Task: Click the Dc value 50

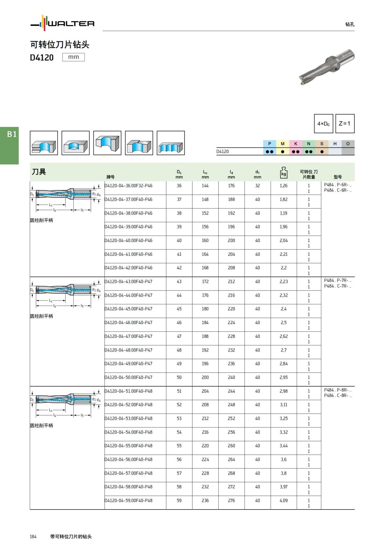Action: [x=179, y=377]
